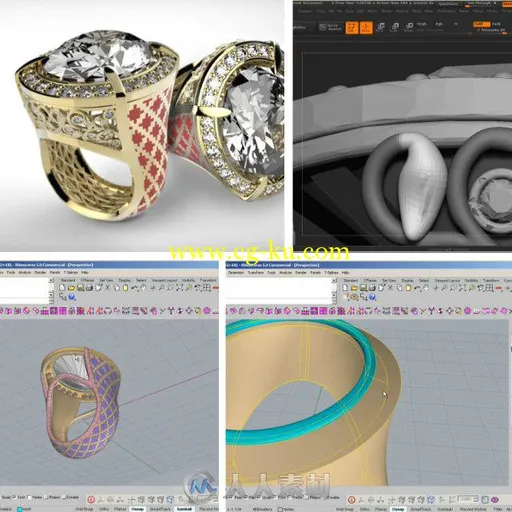The height and width of the screenshot is (512, 512).
Task: Toggle Disable osnap checkbox in left Rhino window
Action: (x=64, y=498)
